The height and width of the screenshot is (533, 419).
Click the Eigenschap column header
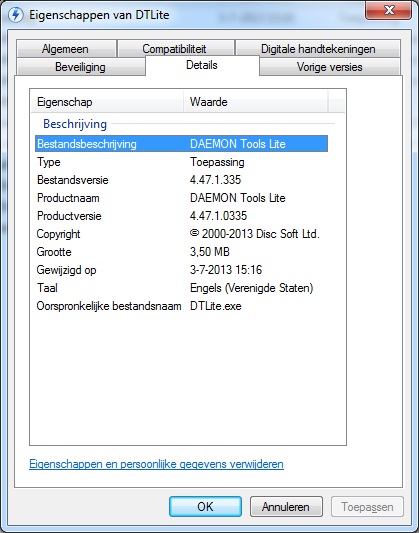pyautogui.click(x=107, y=102)
